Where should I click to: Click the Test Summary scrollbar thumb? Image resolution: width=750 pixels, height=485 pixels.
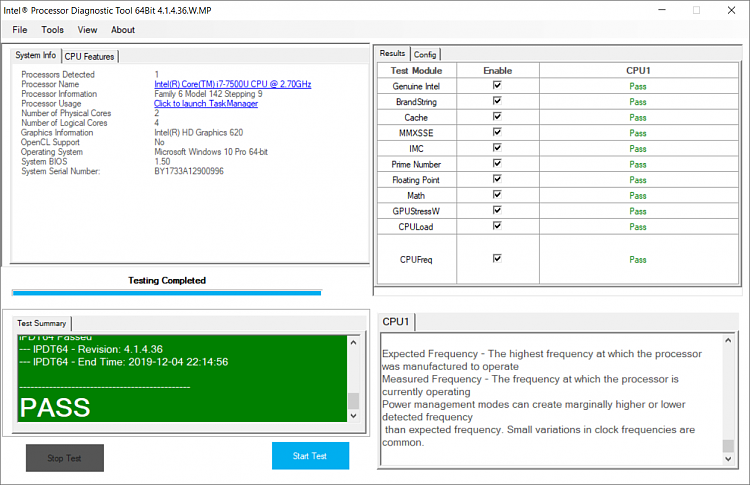[x=353, y=401]
